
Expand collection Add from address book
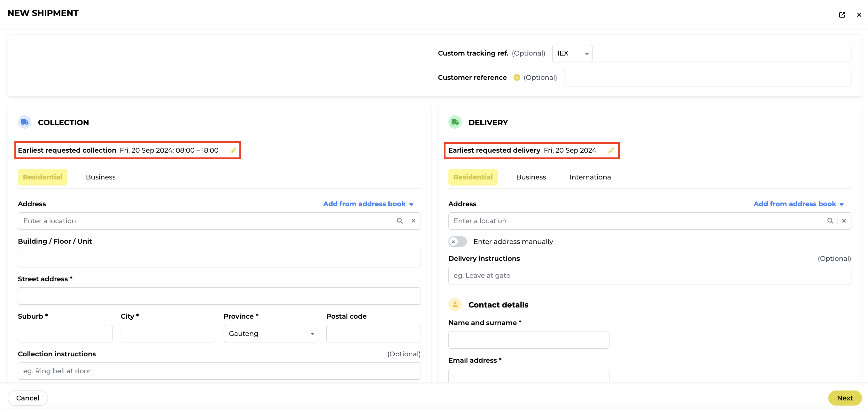(x=368, y=204)
